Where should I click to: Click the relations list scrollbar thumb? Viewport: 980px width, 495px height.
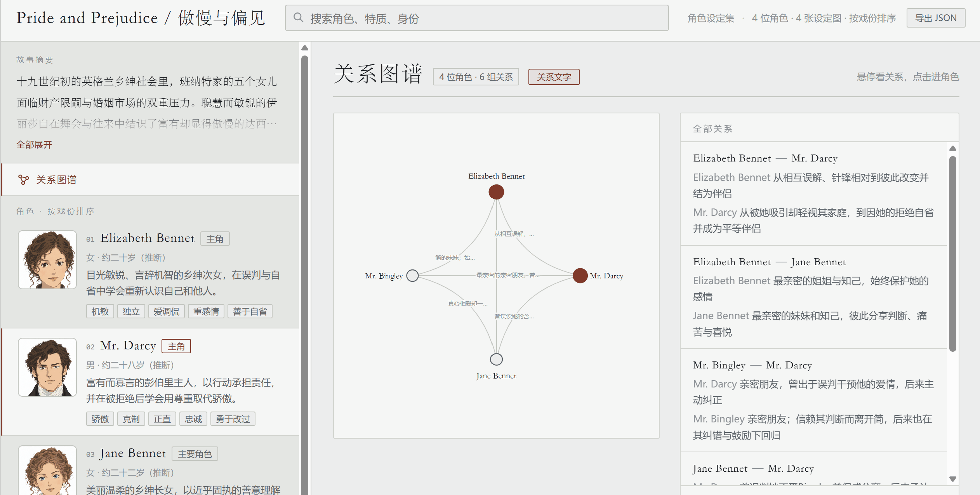click(x=952, y=254)
